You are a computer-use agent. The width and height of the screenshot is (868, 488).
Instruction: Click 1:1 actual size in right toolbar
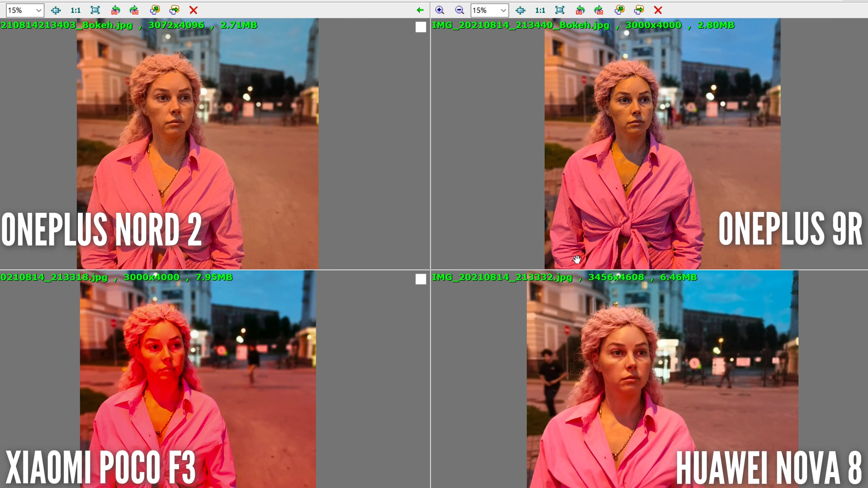pos(540,10)
